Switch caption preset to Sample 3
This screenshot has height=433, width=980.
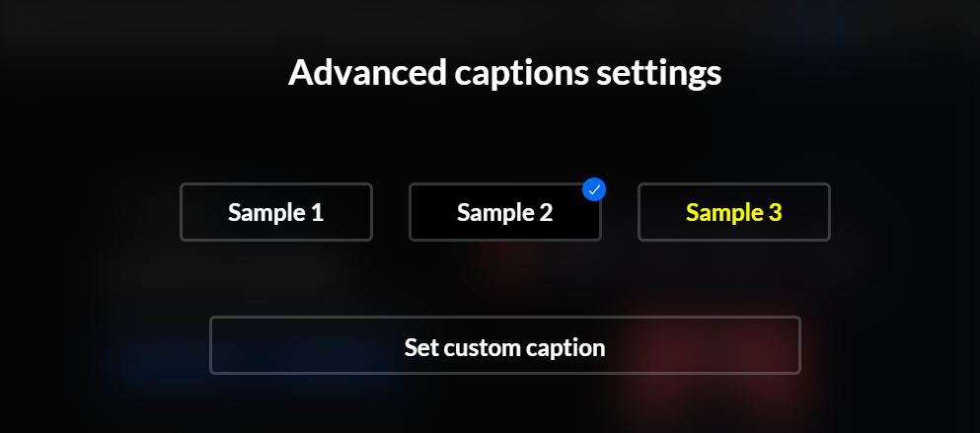point(733,212)
